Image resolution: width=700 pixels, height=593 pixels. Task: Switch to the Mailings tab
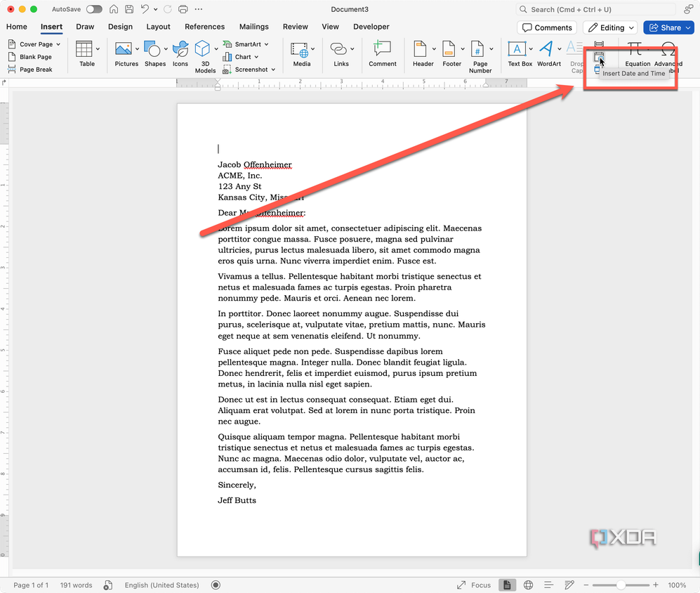(x=253, y=27)
